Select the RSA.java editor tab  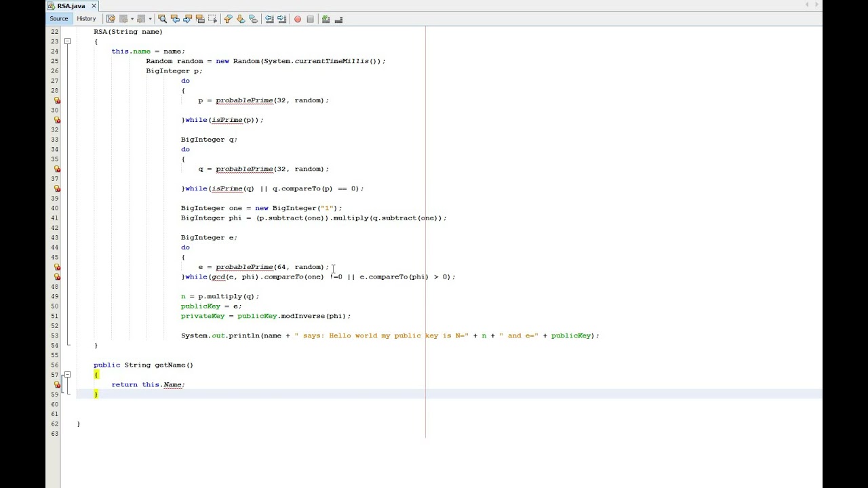click(71, 5)
